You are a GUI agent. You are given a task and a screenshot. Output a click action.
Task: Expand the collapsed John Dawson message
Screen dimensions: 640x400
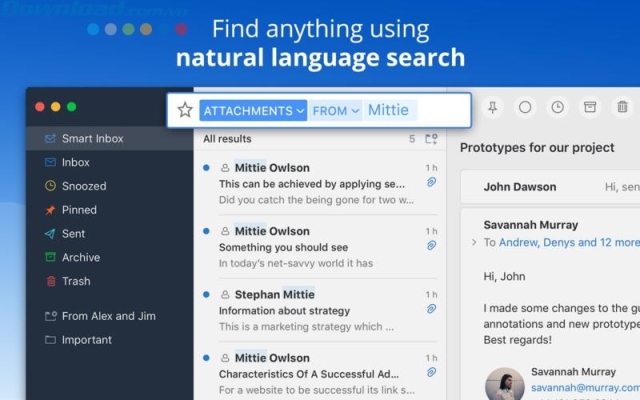pos(550,187)
